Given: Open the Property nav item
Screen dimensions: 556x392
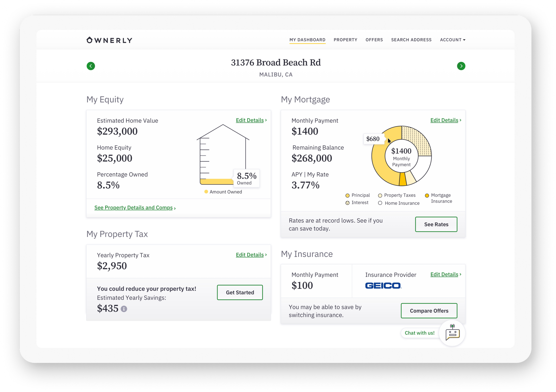Looking at the screenshot, I should click(345, 40).
